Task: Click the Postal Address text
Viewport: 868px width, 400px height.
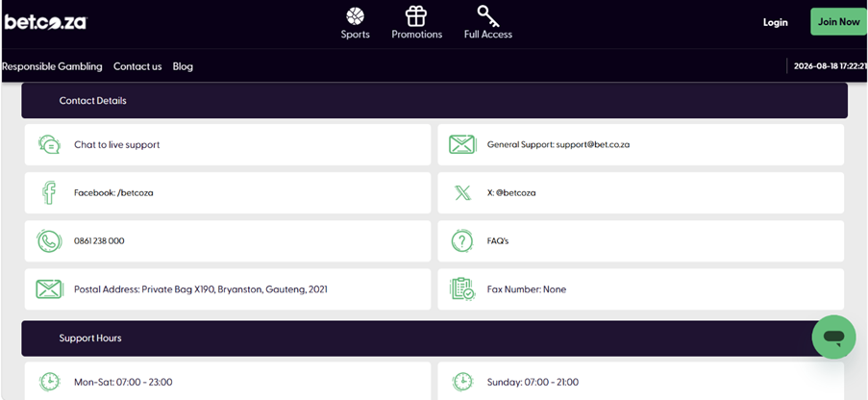Action: tap(200, 289)
